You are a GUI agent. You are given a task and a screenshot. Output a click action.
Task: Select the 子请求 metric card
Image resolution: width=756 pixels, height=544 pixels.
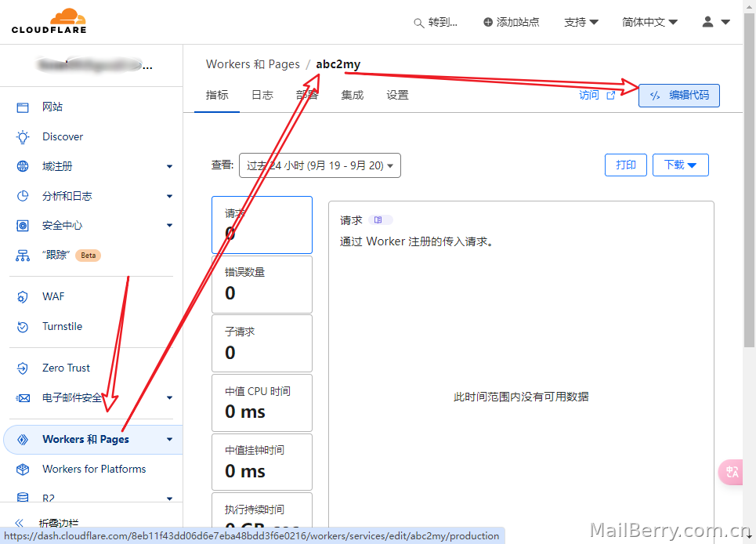tap(262, 344)
